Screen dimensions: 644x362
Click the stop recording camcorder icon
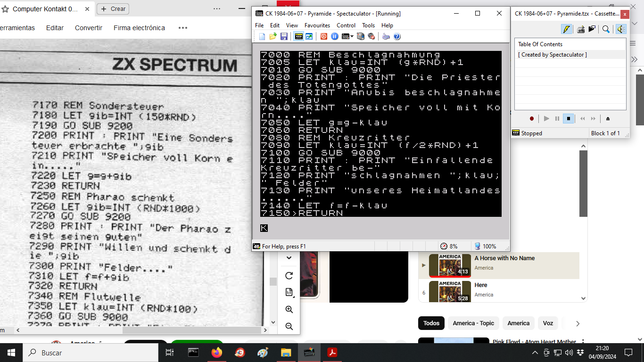click(372, 36)
